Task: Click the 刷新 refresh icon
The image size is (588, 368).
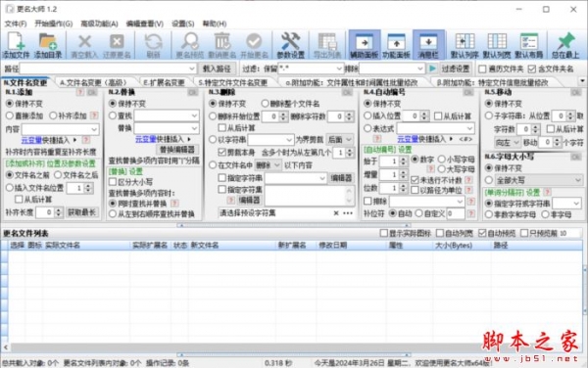Action: click(x=154, y=45)
